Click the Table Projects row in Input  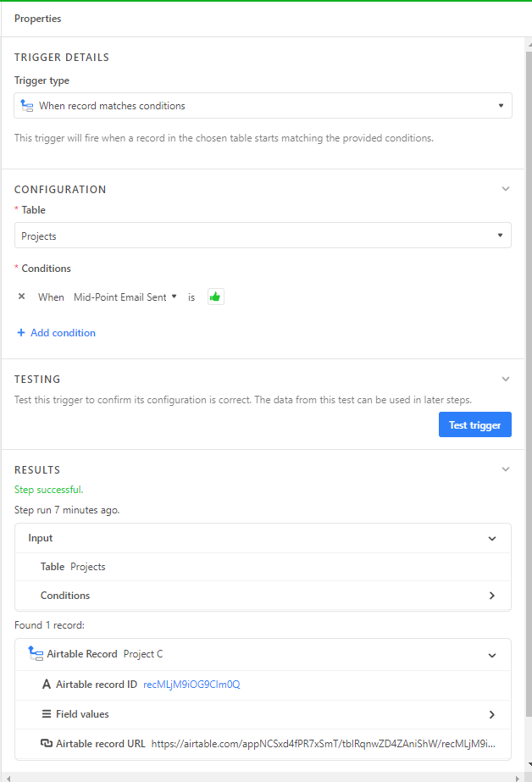coord(263,567)
